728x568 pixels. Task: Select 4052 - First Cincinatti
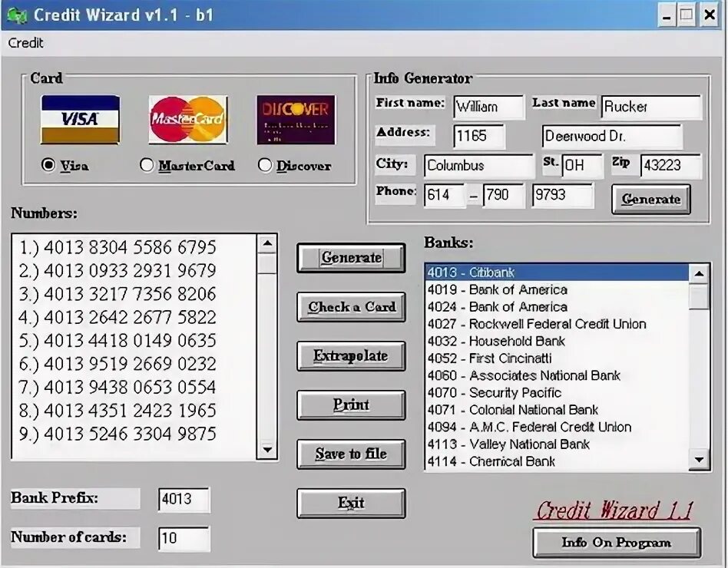pos(557,358)
